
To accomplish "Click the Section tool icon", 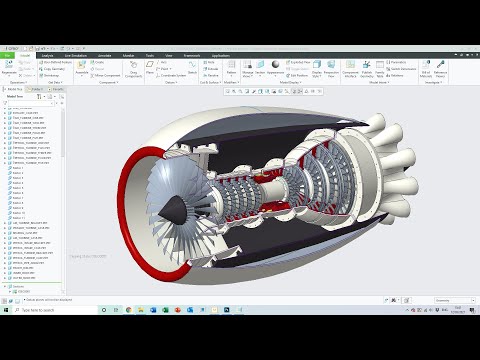I will pyautogui.click(x=260, y=65).
